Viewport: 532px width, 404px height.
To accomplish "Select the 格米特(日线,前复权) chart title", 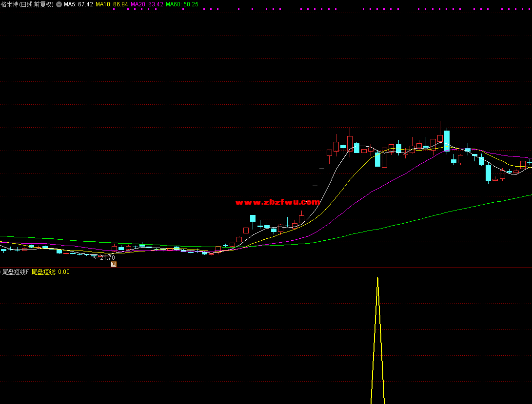I will pos(27,4).
